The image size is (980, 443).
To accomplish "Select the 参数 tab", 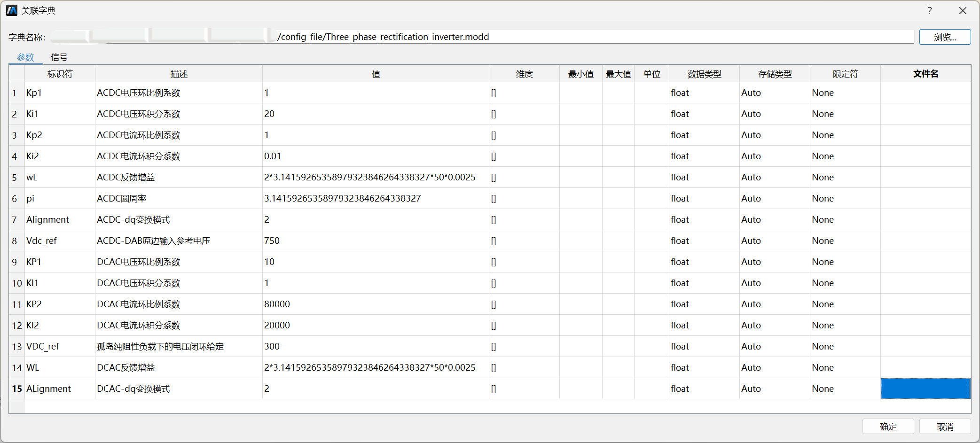I will click(x=26, y=57).
